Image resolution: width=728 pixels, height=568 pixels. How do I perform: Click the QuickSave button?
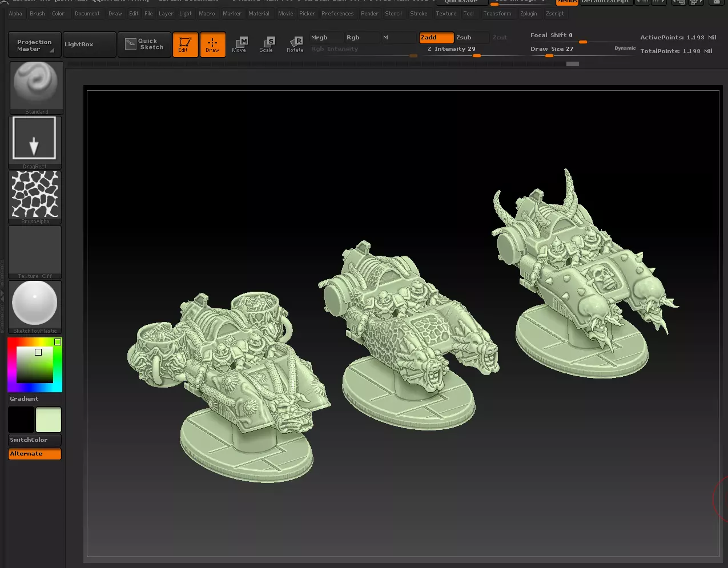[461, 2]
